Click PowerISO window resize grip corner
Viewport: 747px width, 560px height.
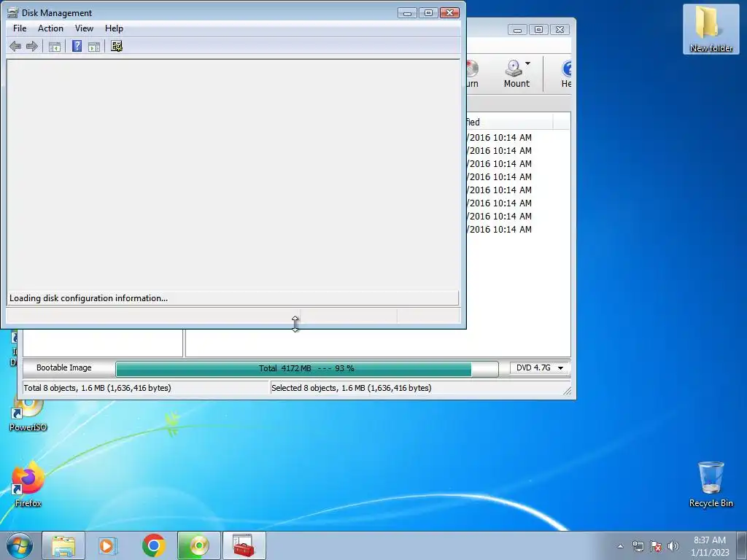pyautogui.click(x=567, y=391)
